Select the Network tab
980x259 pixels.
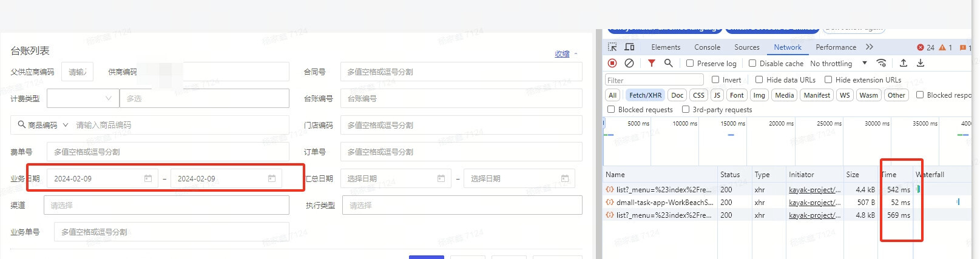[788, 47]
